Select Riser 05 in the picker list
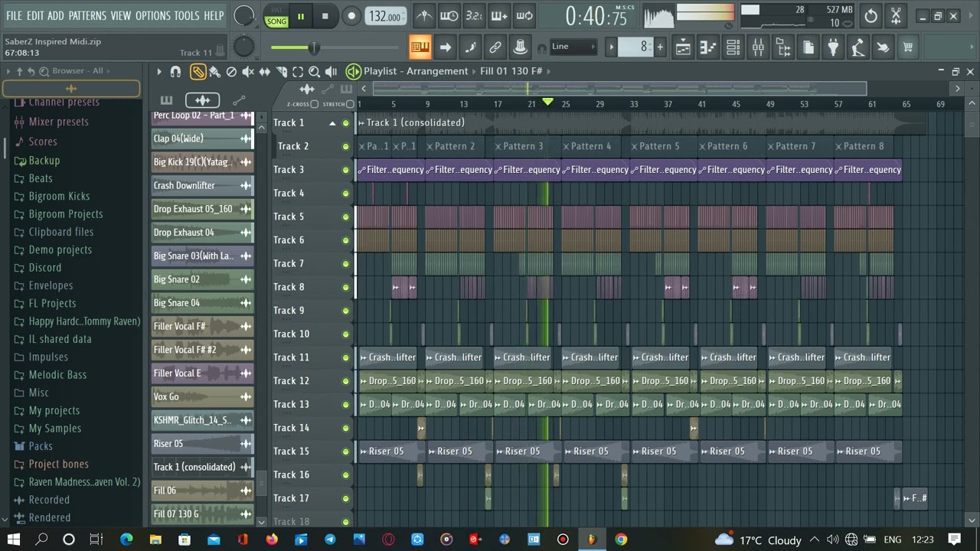The width and height of the screenshot is (980, 551). [x=202, y=444]
